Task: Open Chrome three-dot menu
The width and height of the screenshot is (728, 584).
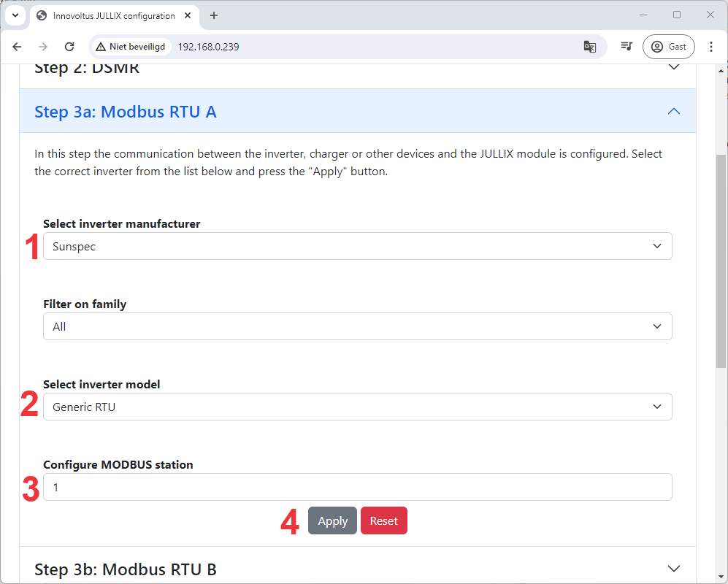Action: pos(711,47)
